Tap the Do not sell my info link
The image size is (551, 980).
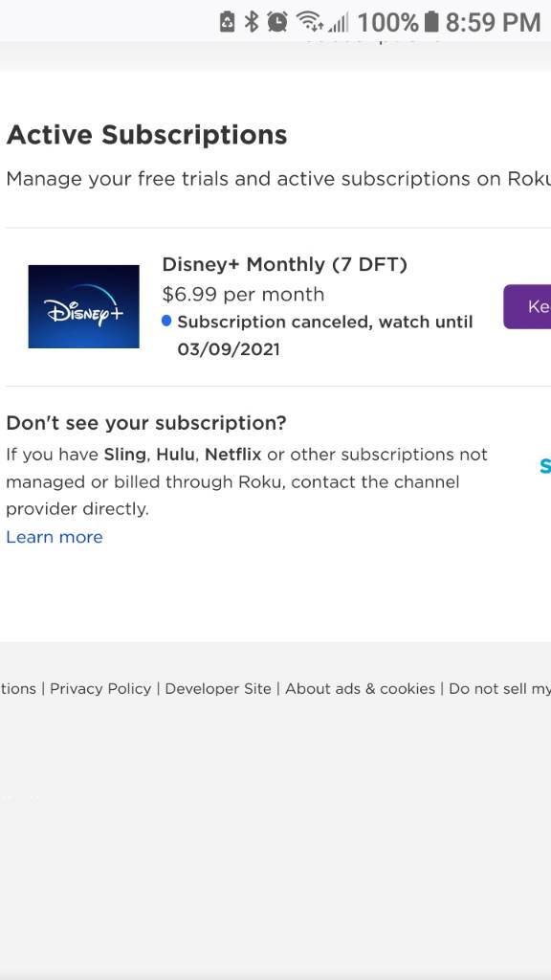point(499,689)
